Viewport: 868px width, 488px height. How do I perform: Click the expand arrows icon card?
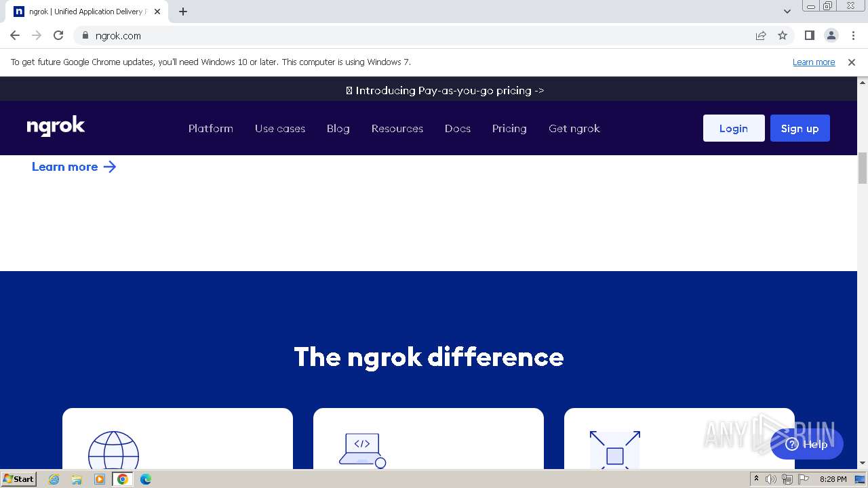pyautogui.click(x=614, y=450)
